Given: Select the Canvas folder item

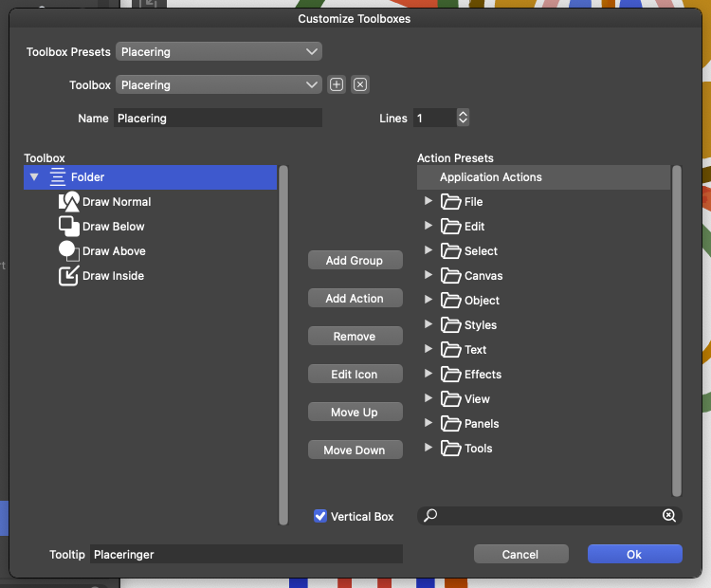Looking at the screenshot, I should click(483, 276).
